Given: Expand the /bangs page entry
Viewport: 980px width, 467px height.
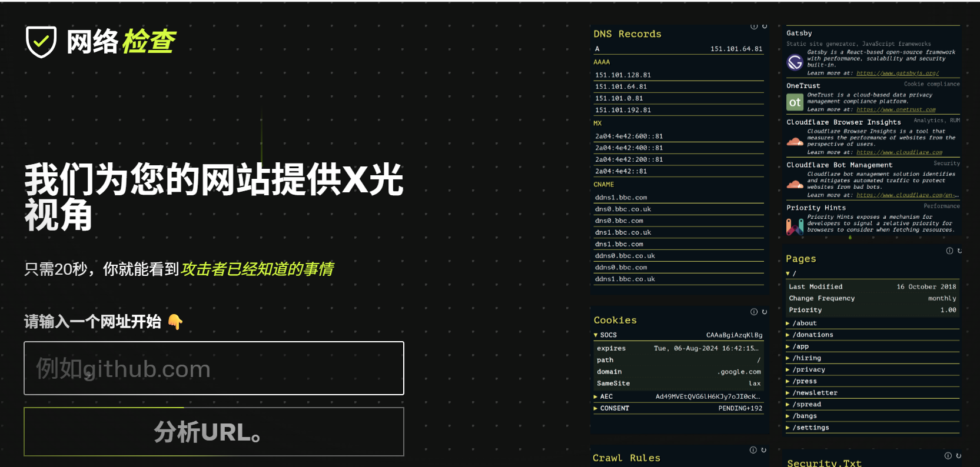Looking at the screenshot, I should coord(788,416).
